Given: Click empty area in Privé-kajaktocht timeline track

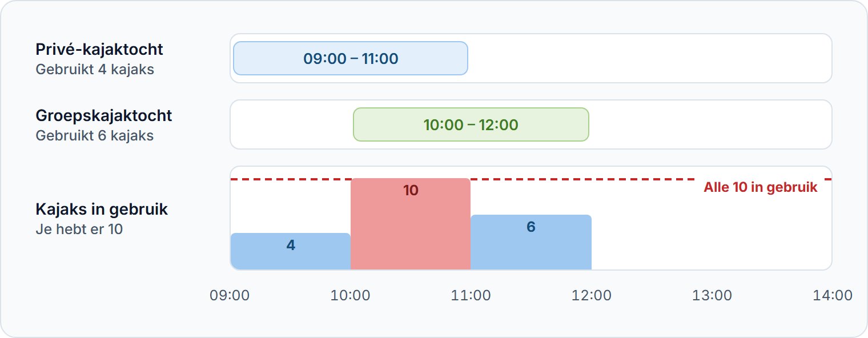Looking at the screenshot, I should tap(650, 58).
